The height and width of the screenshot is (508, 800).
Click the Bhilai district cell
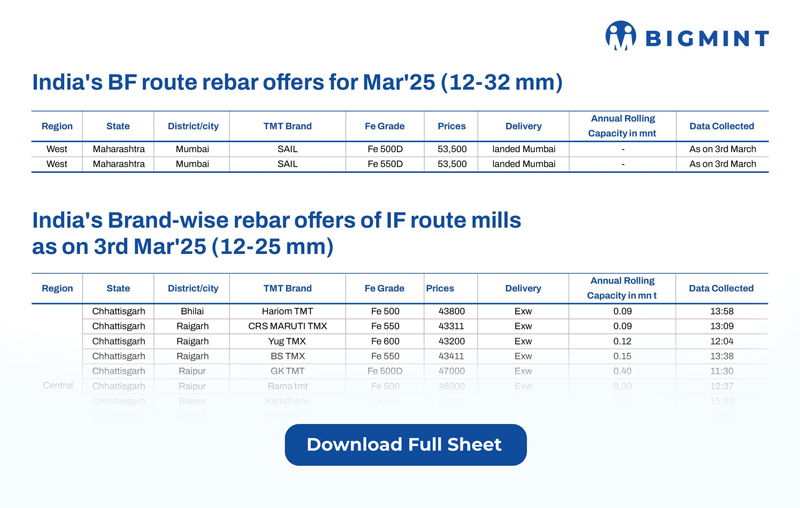coord(192,311)
